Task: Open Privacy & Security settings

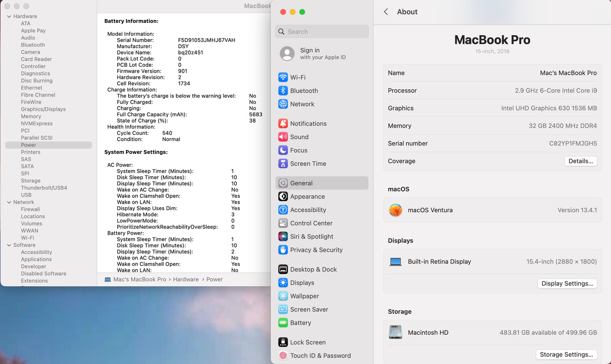Action: point(316,250)
